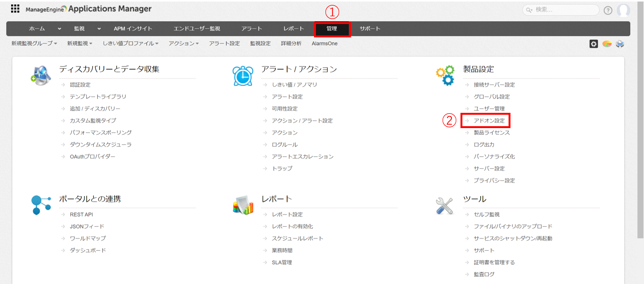Focus the 検索 search field
Image resolution: width=644 pixels, height=284 pixels.
pos(561,10)
